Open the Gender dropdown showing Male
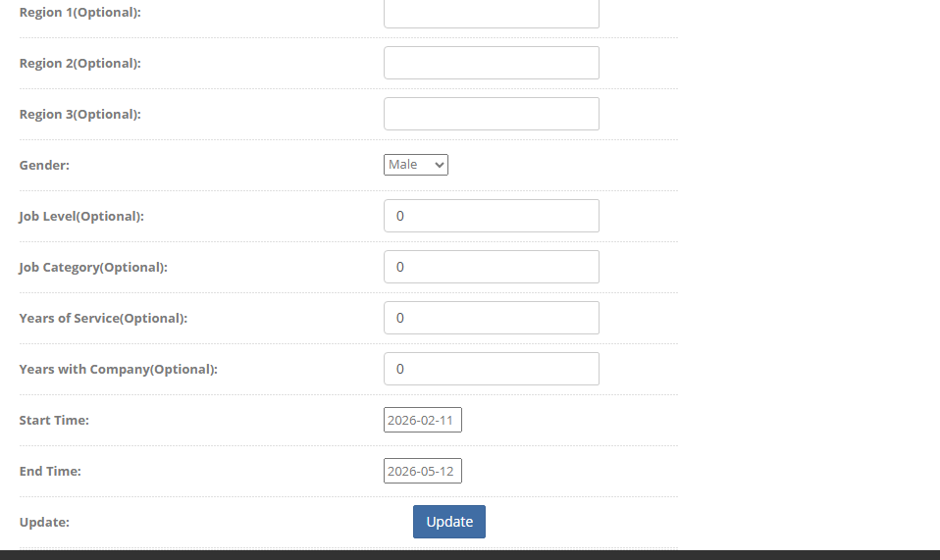This screenshot has height=560, width=940. click(416, 165)
